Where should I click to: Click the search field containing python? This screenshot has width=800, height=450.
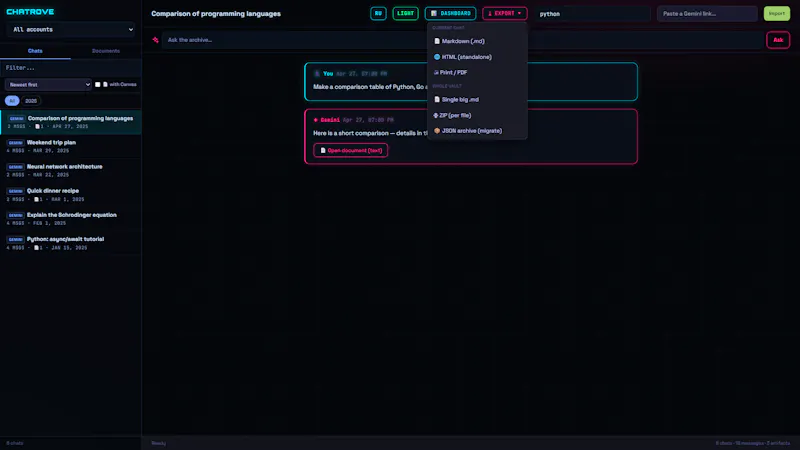592,14
